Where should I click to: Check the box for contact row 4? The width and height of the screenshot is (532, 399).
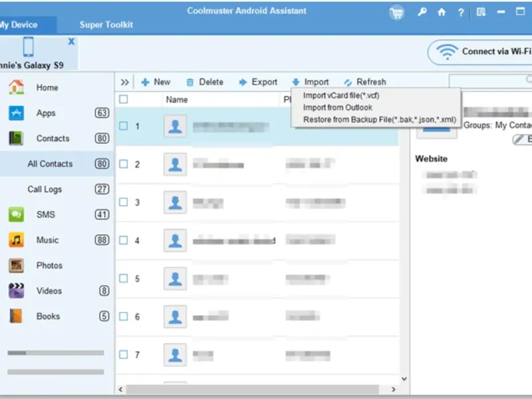tap(124, 240)
